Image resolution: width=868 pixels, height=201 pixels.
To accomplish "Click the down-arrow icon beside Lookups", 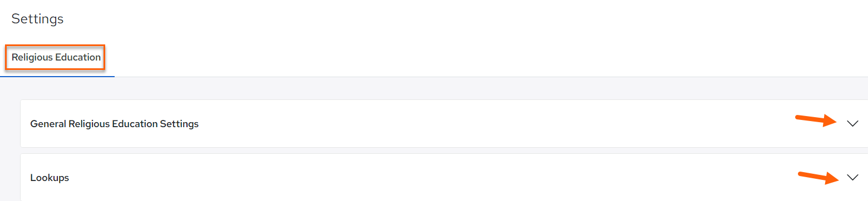I will pyautogui.click(x=852, y=178).
